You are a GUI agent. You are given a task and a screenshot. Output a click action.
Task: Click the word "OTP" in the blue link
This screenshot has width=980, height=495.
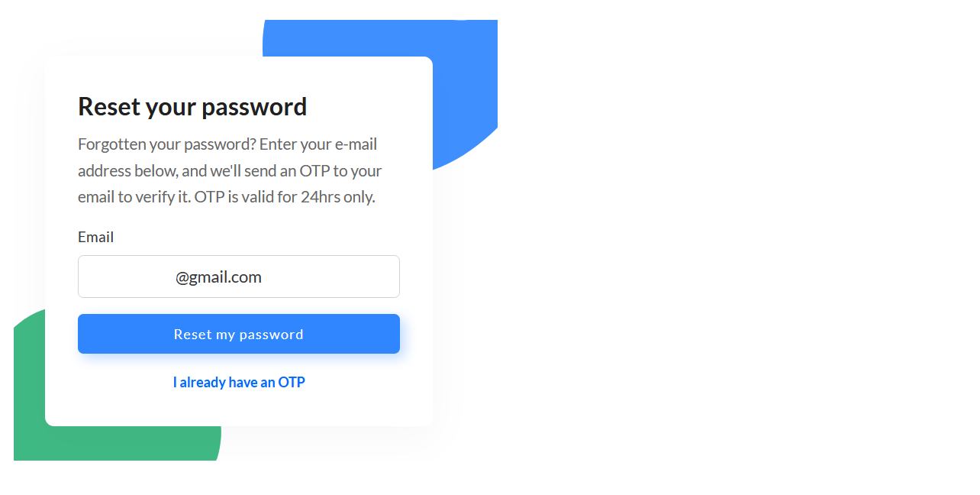(292, 382)
